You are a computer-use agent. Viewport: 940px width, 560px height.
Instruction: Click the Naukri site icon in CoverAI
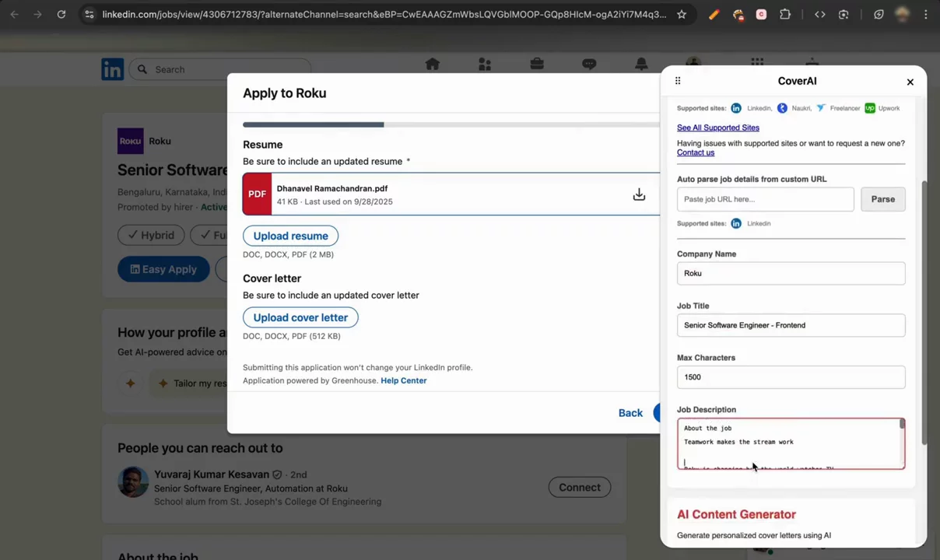click(782, 108)
